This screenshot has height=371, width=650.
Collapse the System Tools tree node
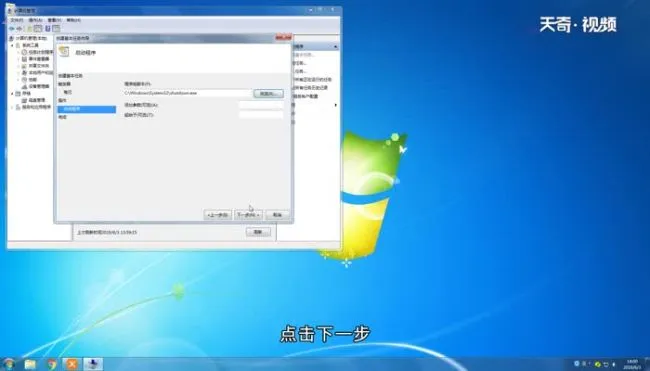pyautogui.click(x=12, y=45)
